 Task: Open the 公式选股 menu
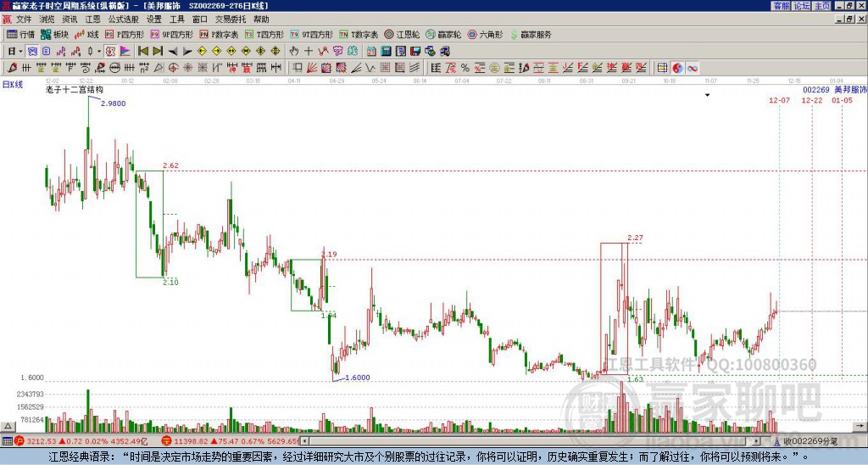pyautogui.click(x=124, y=20)
